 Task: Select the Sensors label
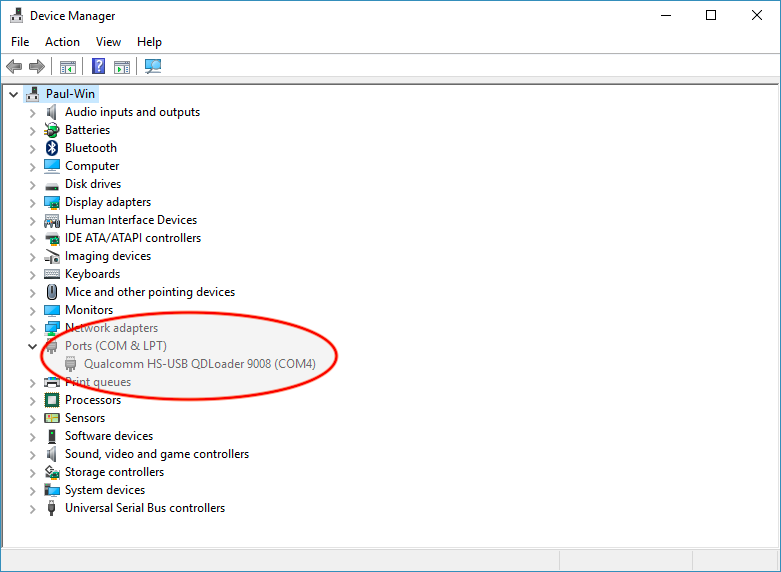coord(85,418)
